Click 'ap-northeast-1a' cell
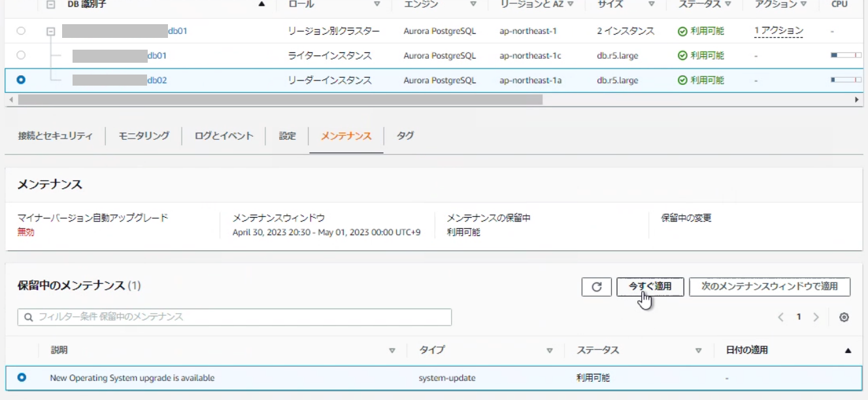The image size is (868, 400). click(530, 80)
